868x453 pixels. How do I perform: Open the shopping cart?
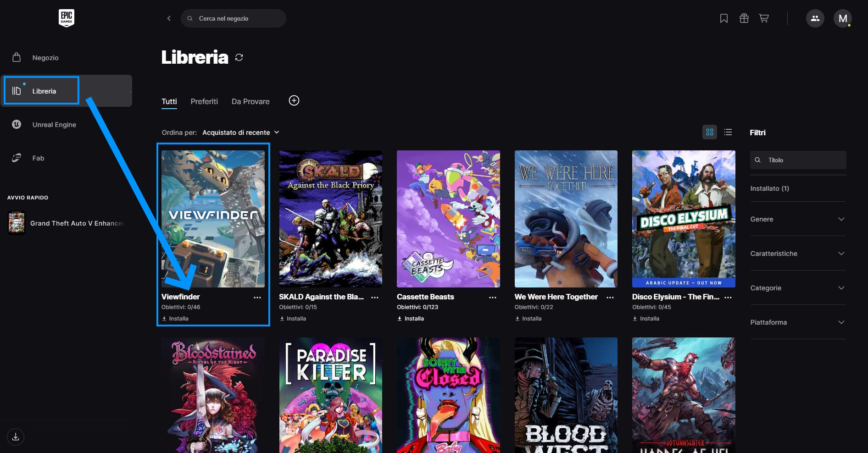click(x=764, y=18)
